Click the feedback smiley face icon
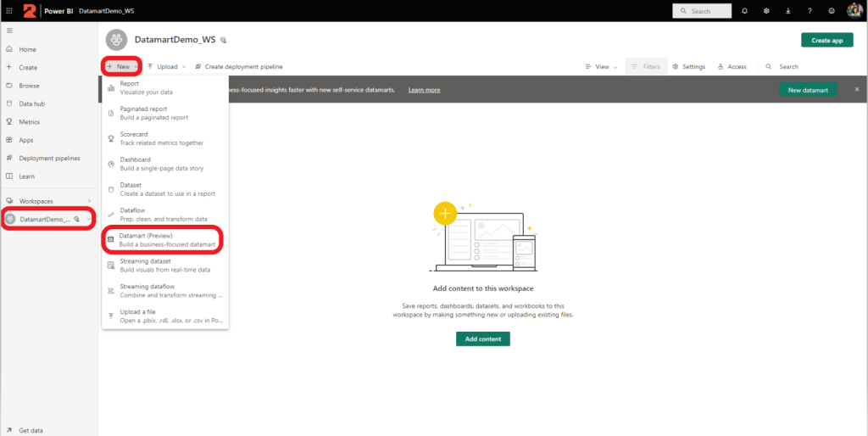Screen dimensions: 868x436 click(832, 11)
